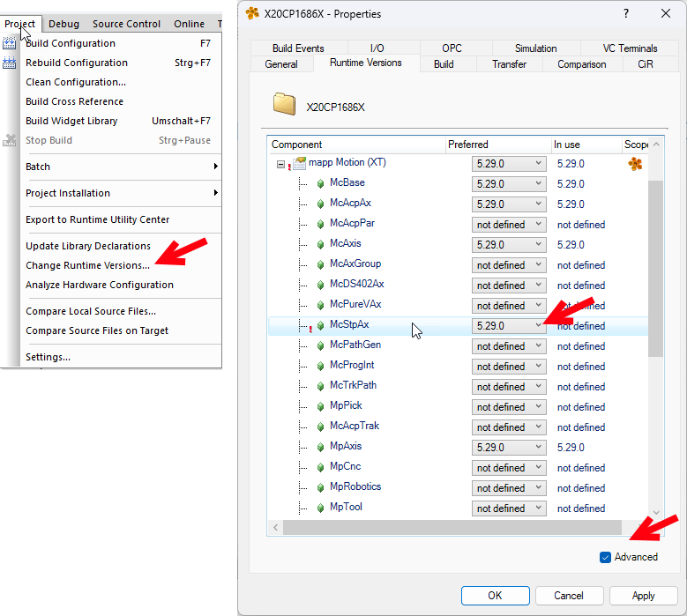Switch to the Simulation tab
Image resolution: width=687 pixels, height=616 pixels.
coord(536,48)
